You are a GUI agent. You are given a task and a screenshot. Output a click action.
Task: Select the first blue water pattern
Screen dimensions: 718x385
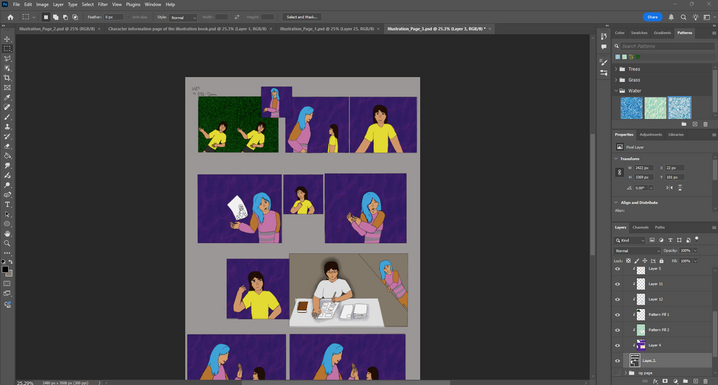click(631, 108)
